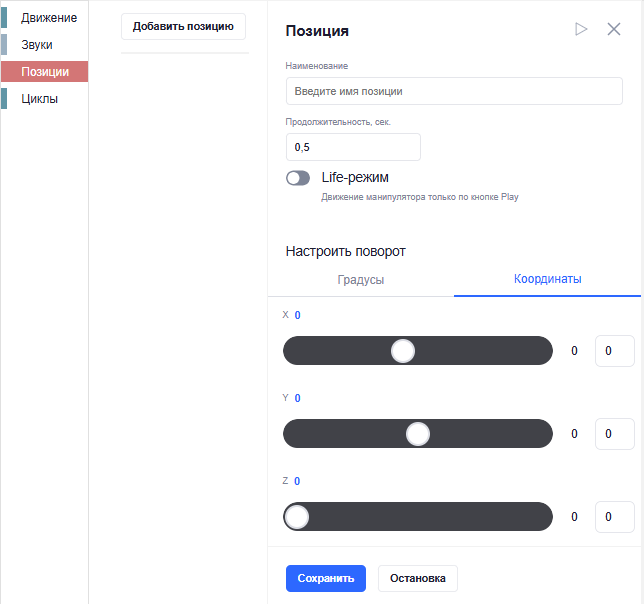Click the blue Сохранить button
Screen dimensions: 644x604
coord(326,578)
